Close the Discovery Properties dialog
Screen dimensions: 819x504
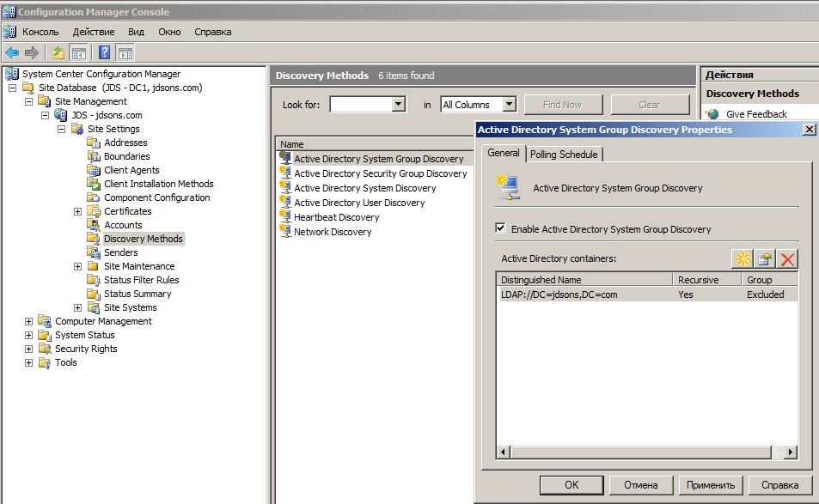pos(809,130)
